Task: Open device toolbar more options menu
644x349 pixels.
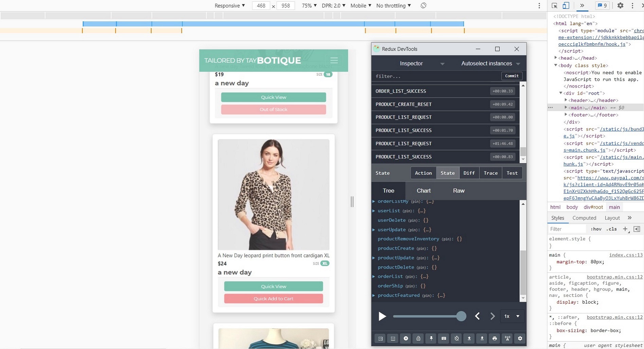Action: [x=539, y=6]
